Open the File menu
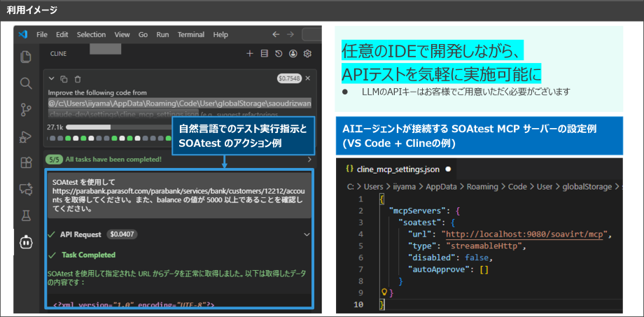Viewport: 644px width, 317px height. click(x=42, y=35)
